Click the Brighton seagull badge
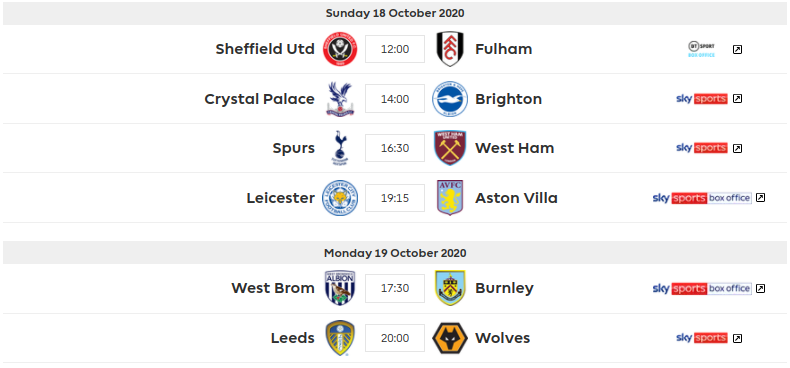 450,99
